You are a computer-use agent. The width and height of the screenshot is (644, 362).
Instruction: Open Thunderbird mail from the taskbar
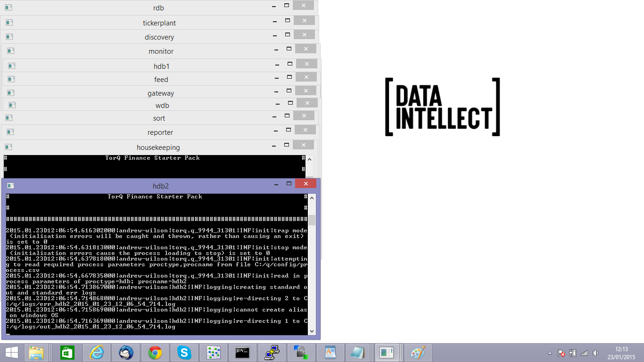click(x=126, y=353)
